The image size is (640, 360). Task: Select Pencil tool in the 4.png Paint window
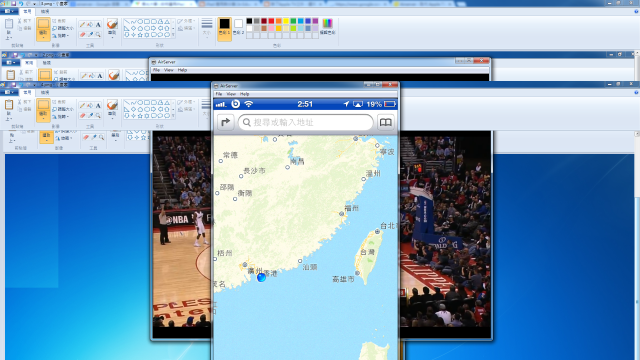[83, 106]
